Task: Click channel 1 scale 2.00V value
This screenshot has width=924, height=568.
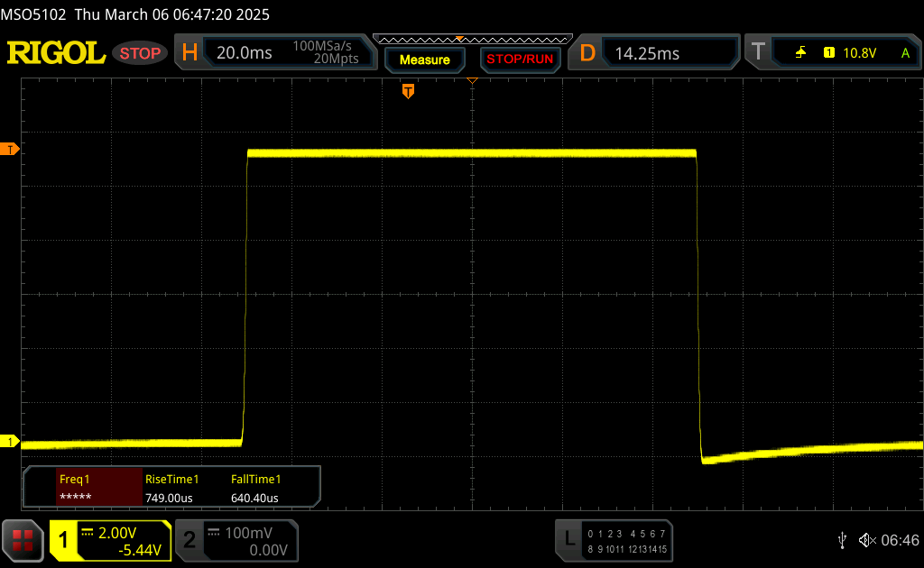Action: point(117,533)
